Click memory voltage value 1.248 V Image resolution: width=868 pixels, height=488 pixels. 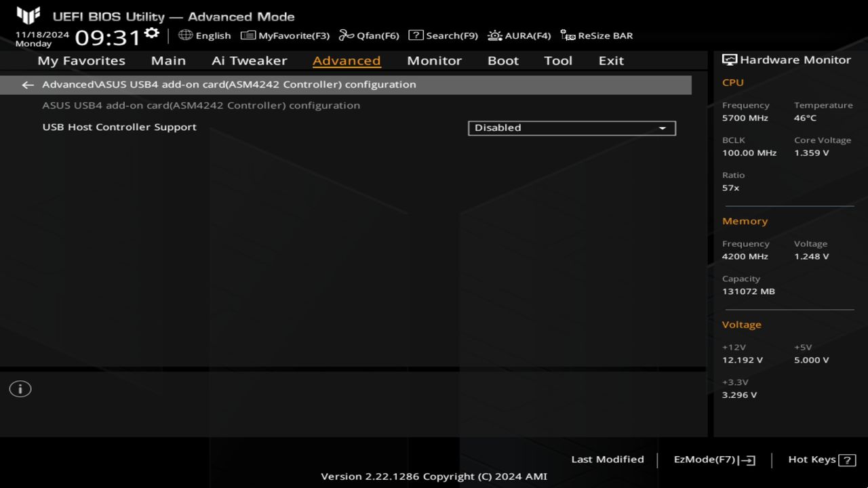[811, 257]
